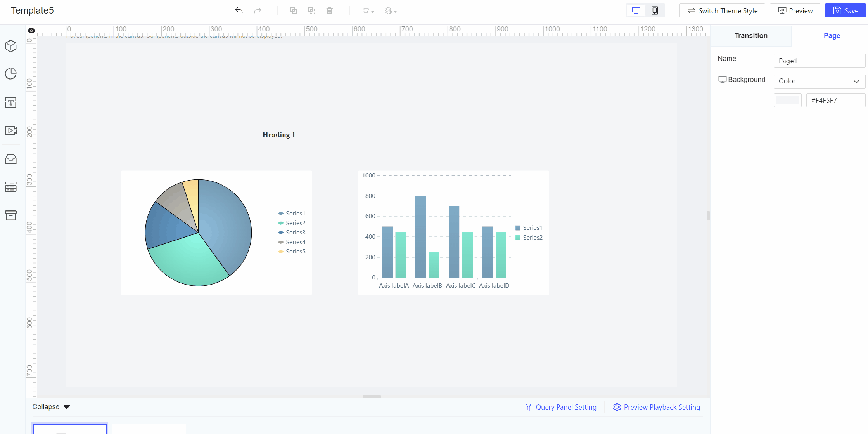Click the Axis labelA text
The image size is (868, 434).
394,286
